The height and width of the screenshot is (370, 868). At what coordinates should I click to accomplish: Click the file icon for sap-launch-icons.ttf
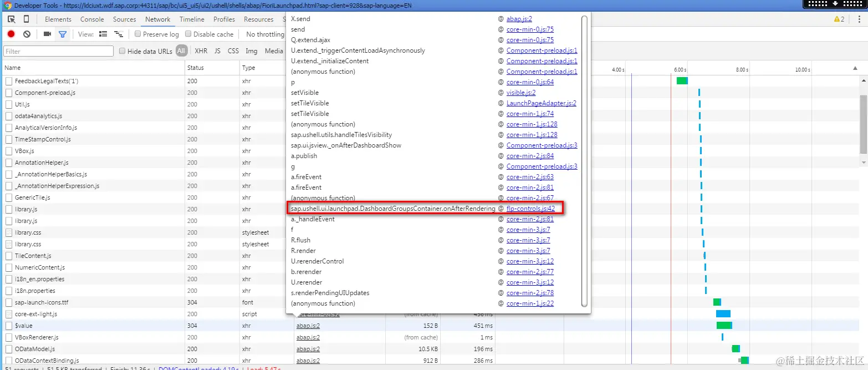pyautogui.click(x=9, y=302)
